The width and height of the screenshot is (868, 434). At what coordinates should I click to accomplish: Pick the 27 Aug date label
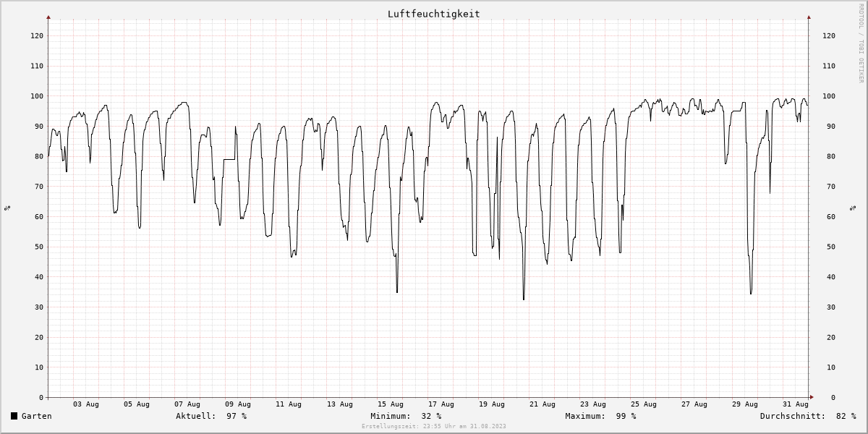694,404
